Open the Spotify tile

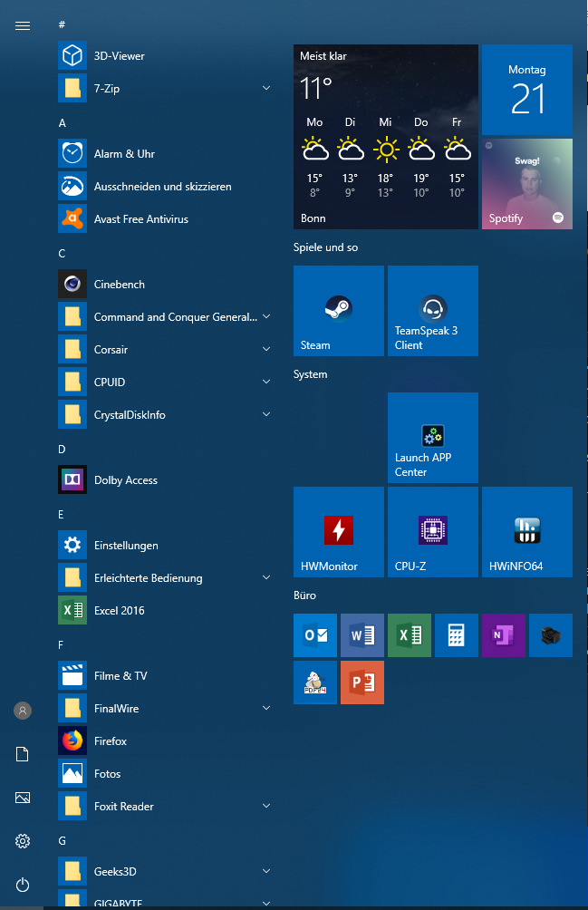click(x=527, y=183)
